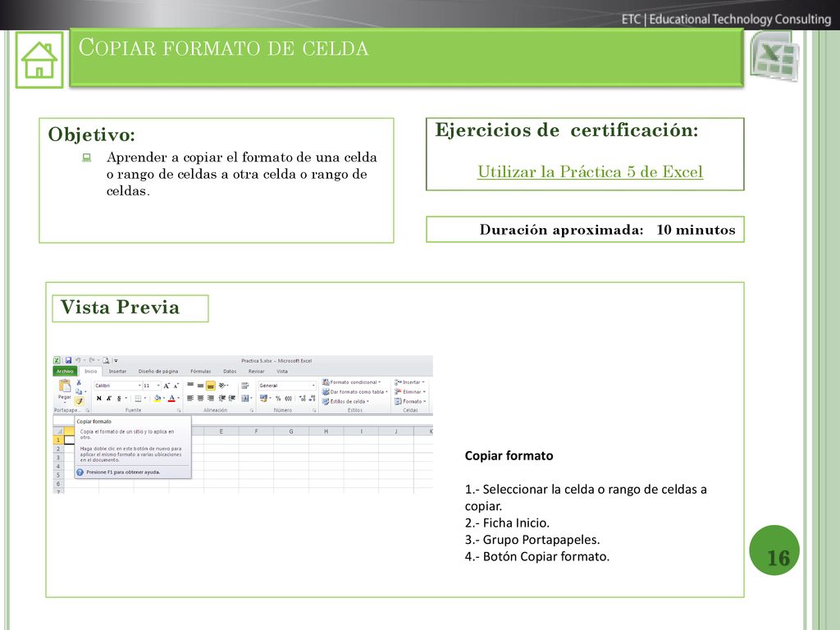Go to the Fórmulas tab
The height and width of the screenshot is (630, 840).
click(x=200, y=372)
